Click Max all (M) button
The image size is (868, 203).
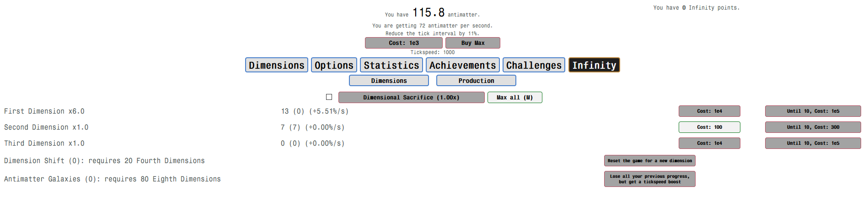pyautogui.click(x=514, y=98)
